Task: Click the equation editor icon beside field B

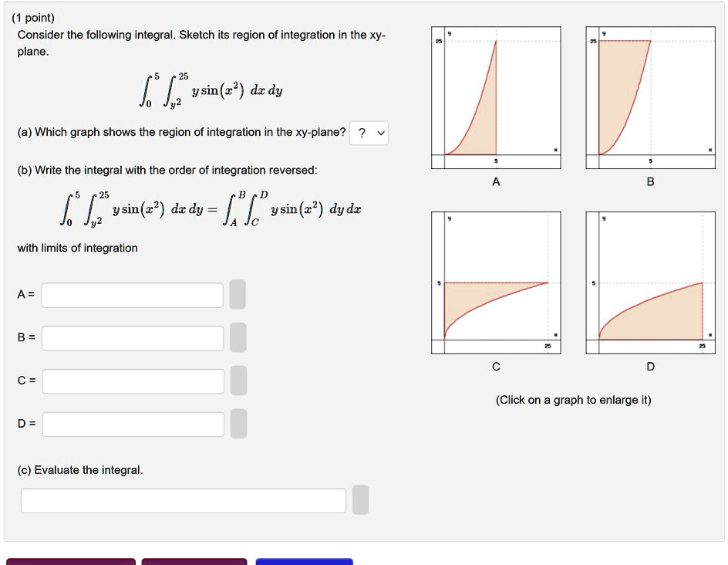Action: coord(238,337)
